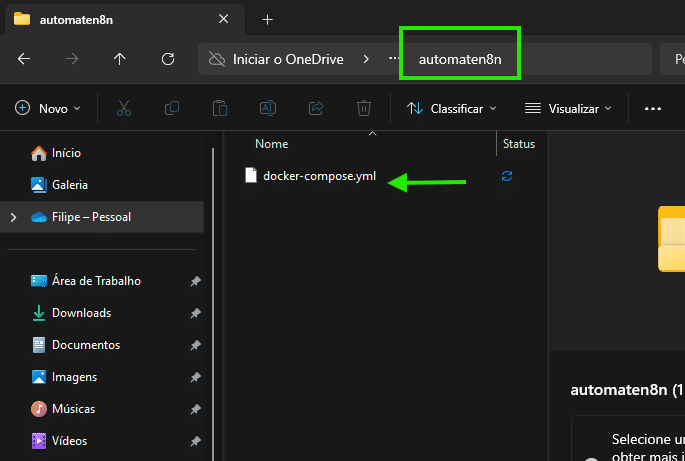
Task: Refresh the current folder view
Action: 168,59
